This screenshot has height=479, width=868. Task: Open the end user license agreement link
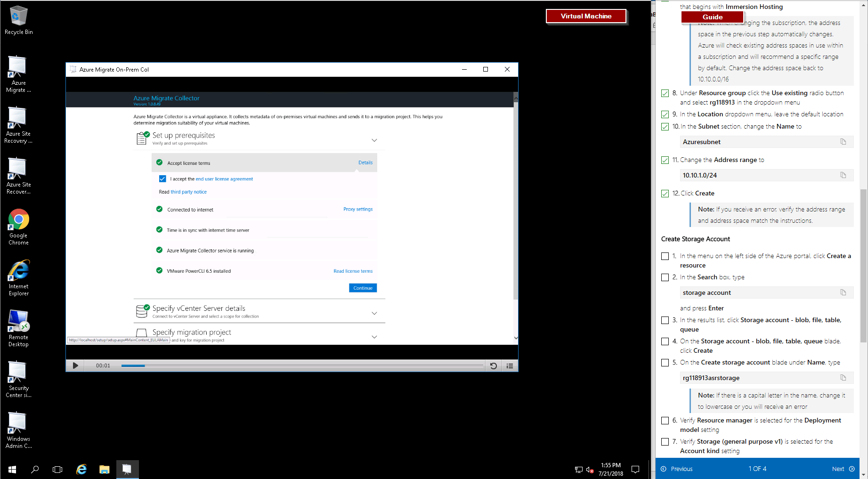[224, 179]
